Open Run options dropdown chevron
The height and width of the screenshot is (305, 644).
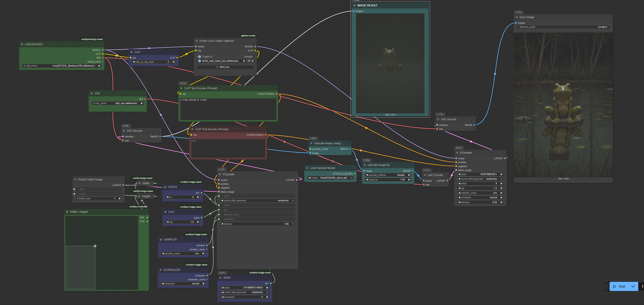pyautogui.click(x=633, y=286)
